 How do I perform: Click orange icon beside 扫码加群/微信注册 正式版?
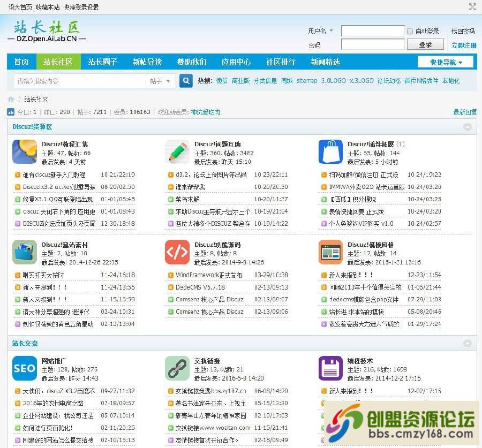[323, 175]
